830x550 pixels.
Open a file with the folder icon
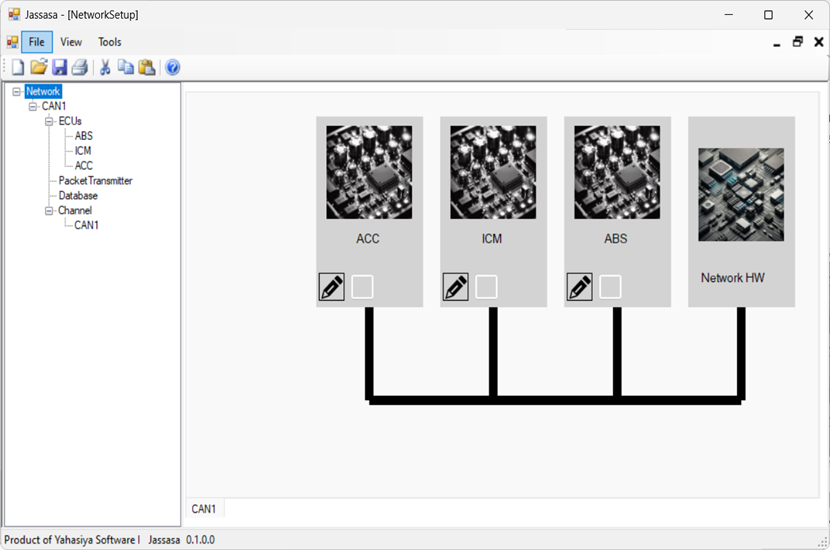coord(39,67)
